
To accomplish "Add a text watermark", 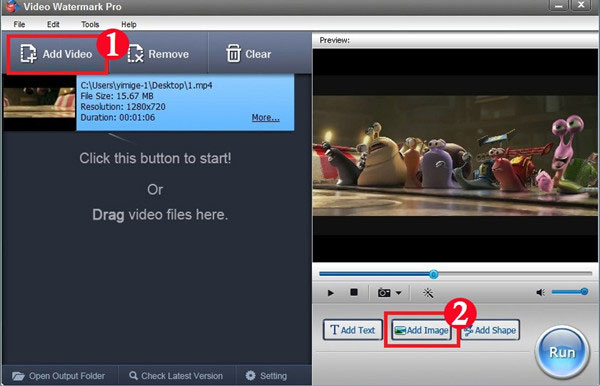I will click(x=352, y=330).
